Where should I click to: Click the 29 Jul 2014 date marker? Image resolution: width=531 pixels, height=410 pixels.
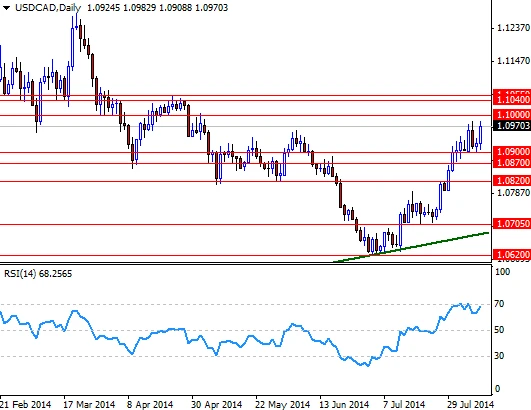(471, 404)
